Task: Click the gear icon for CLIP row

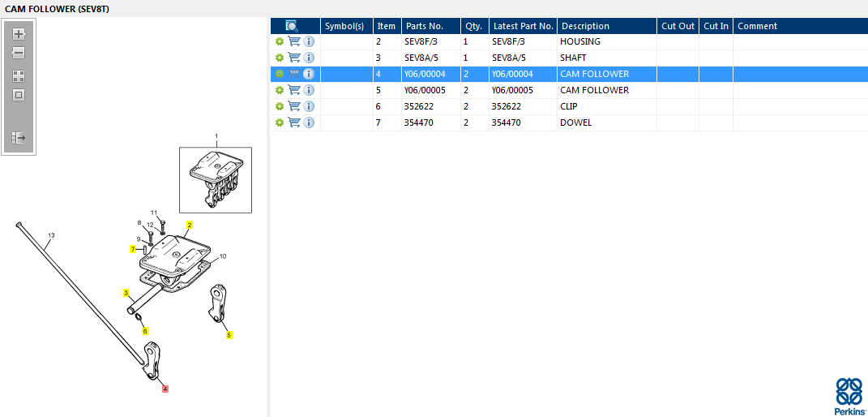Action: (280, 106)
